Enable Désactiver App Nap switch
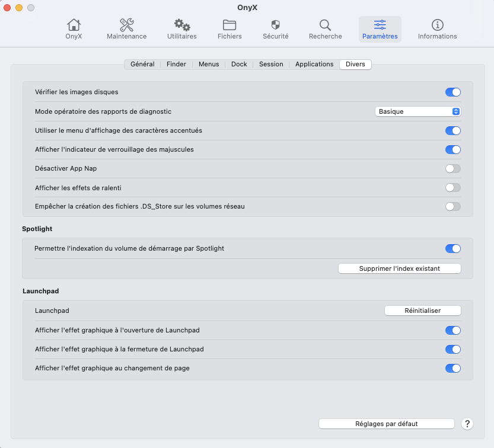Screen dimensions: 494x448 [x=453, y=169]
